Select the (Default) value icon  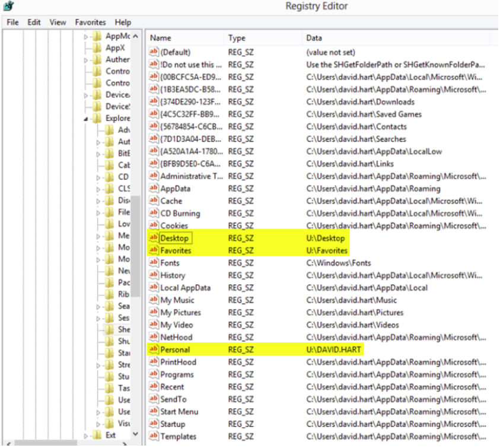pyautogui.click(x=154, y=52)
